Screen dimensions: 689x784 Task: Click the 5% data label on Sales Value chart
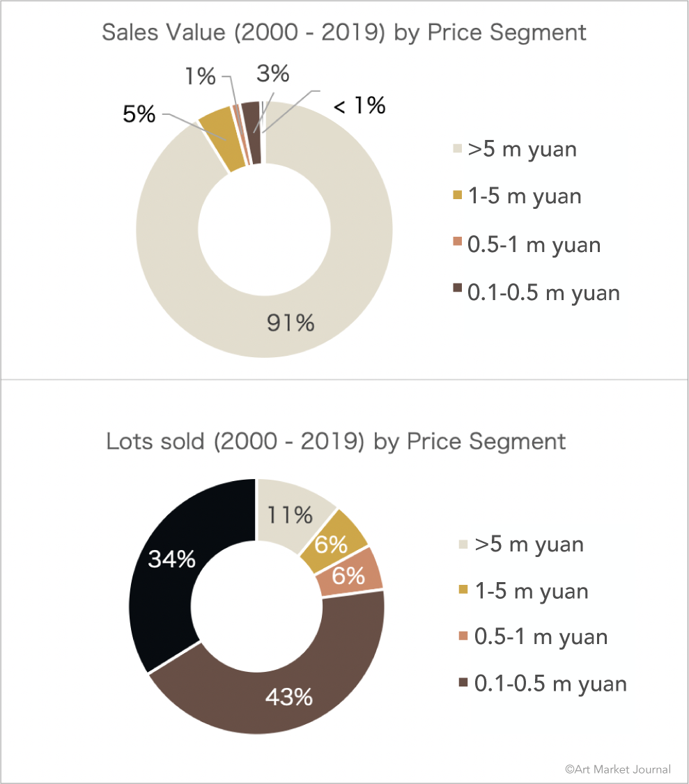(139, 114)
